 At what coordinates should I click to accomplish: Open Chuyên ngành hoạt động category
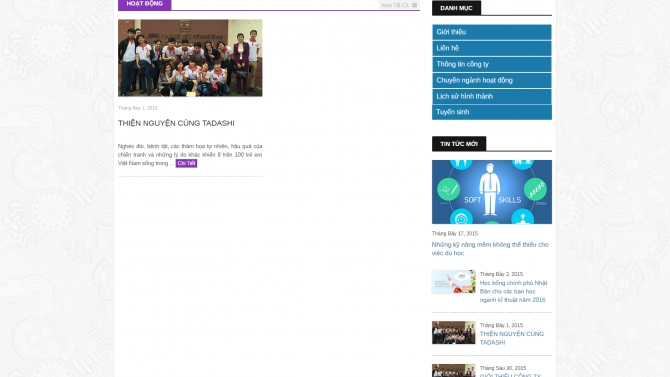(491, 80)
